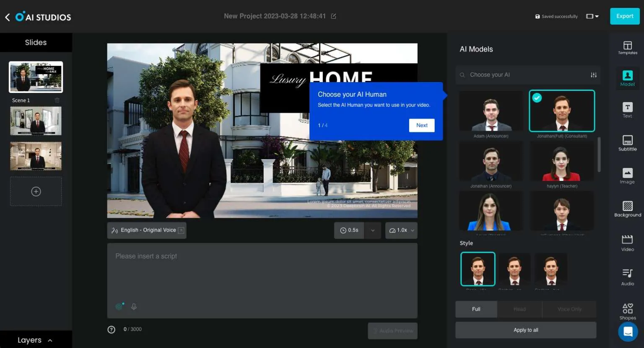
Task: Switch to the Full model tab
Action: (x=476, y=309)
